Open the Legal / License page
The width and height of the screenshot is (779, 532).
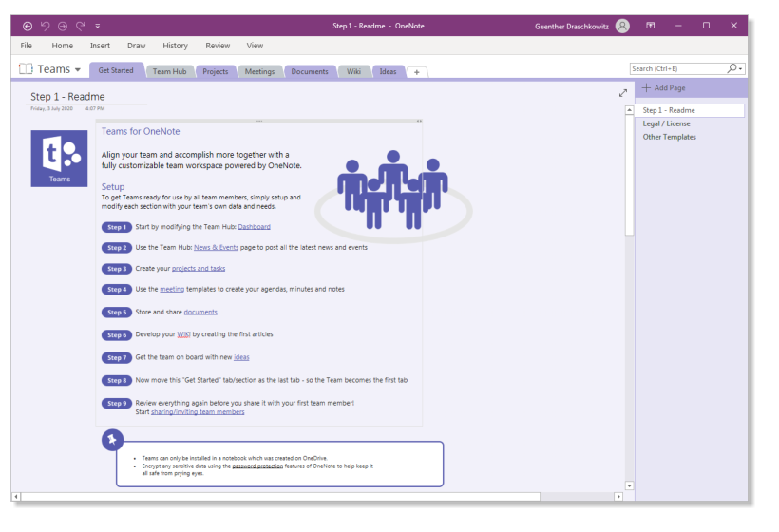(666, 123)
